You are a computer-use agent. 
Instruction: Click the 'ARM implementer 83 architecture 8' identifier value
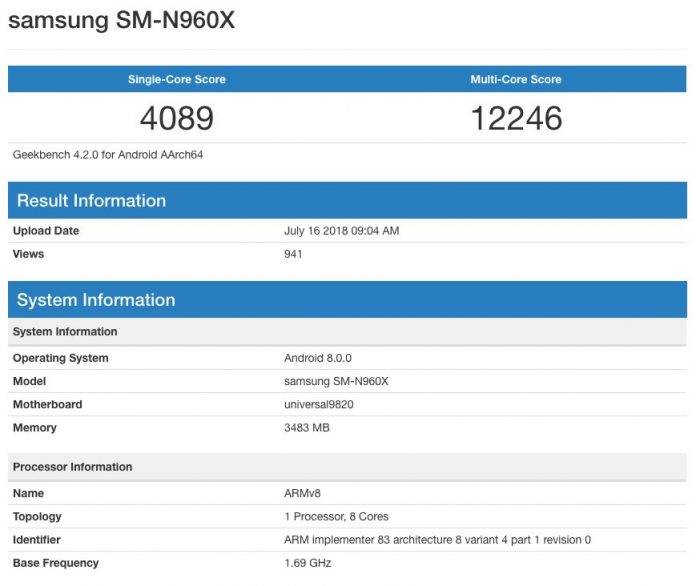point(437,540)
